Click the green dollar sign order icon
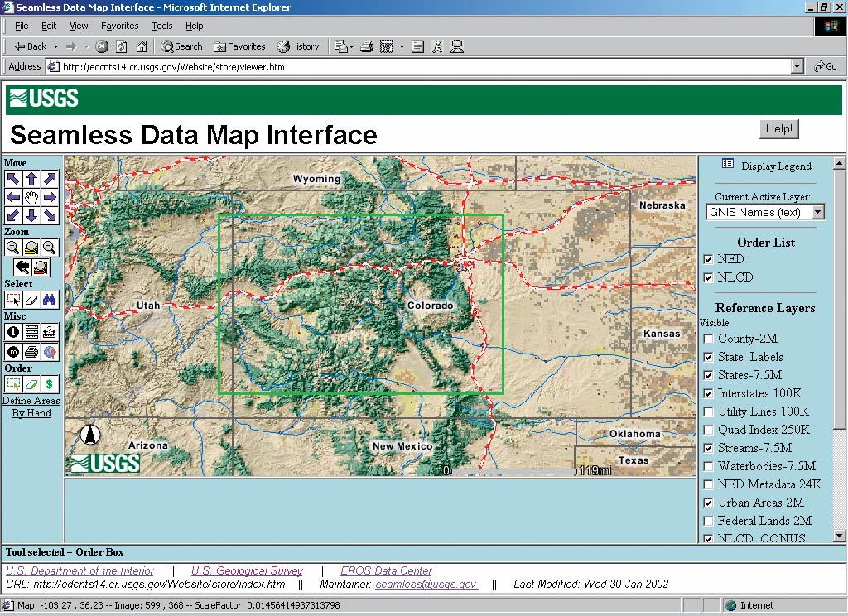848x616 pixels. point(50,384)
